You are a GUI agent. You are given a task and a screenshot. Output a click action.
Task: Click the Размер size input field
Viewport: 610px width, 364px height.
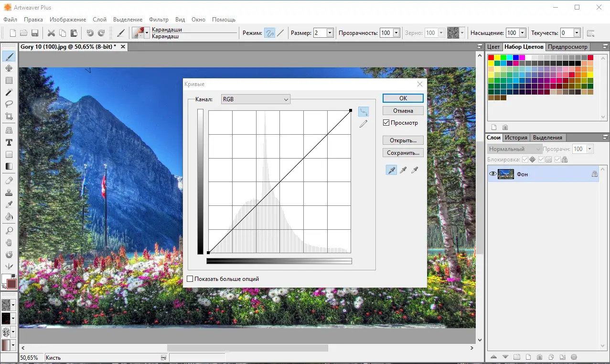[320, 33]
